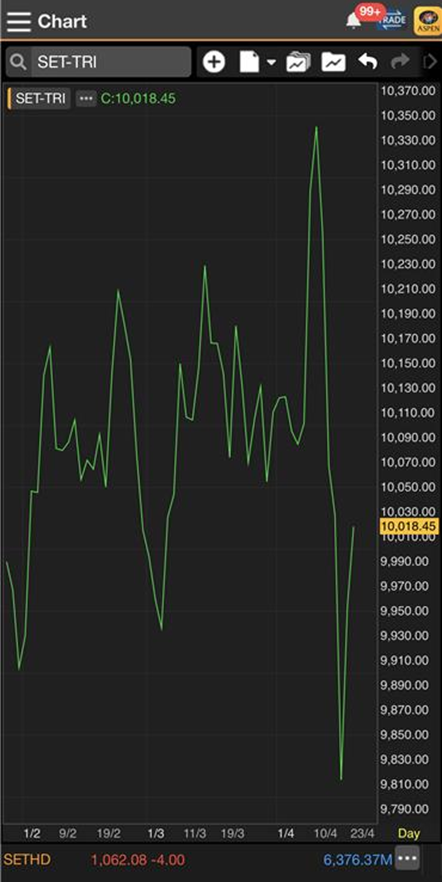
Task: Open the new document icon
Action: click(250, 62)
